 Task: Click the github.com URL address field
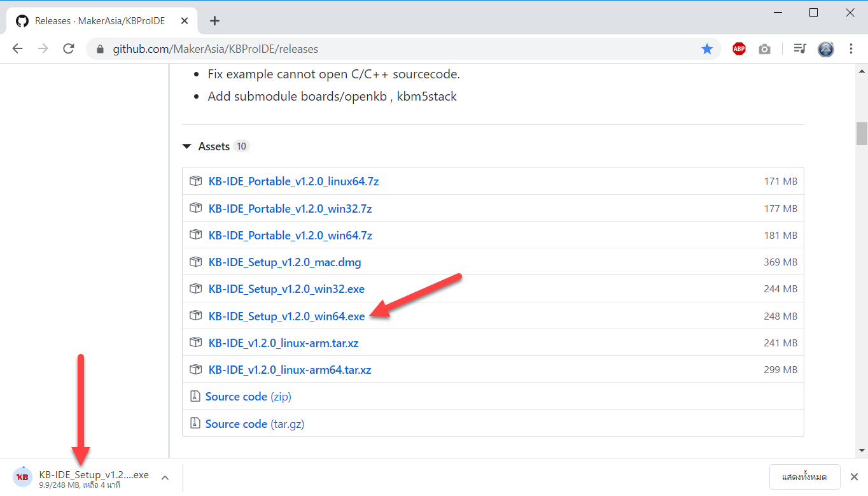(x=382, y=49)
